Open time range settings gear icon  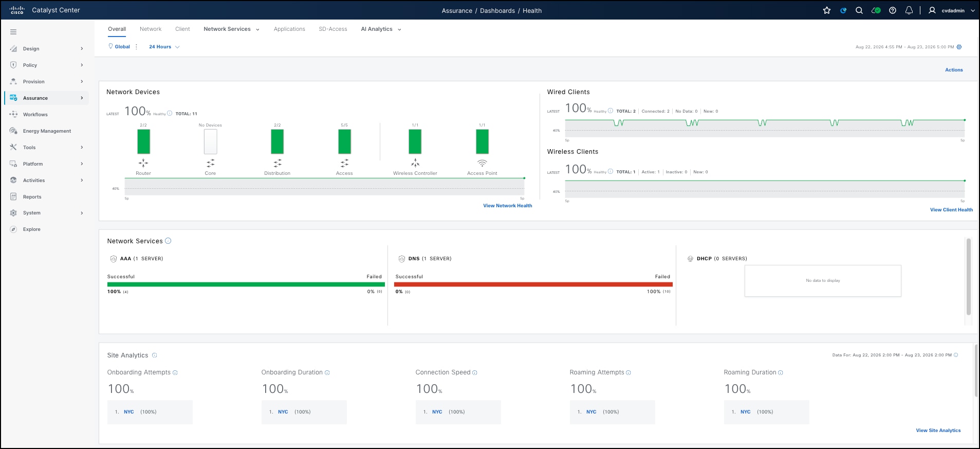(x=959, y=47)
